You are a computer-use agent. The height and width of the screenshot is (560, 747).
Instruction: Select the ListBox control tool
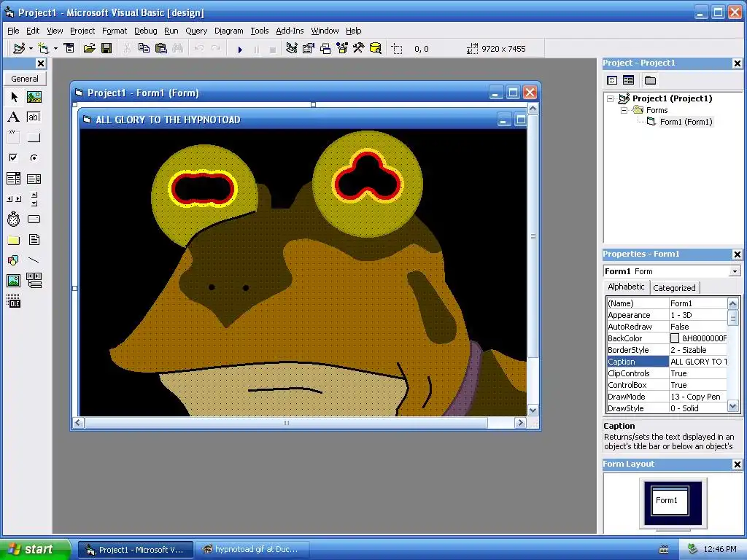tap(34, 179)
